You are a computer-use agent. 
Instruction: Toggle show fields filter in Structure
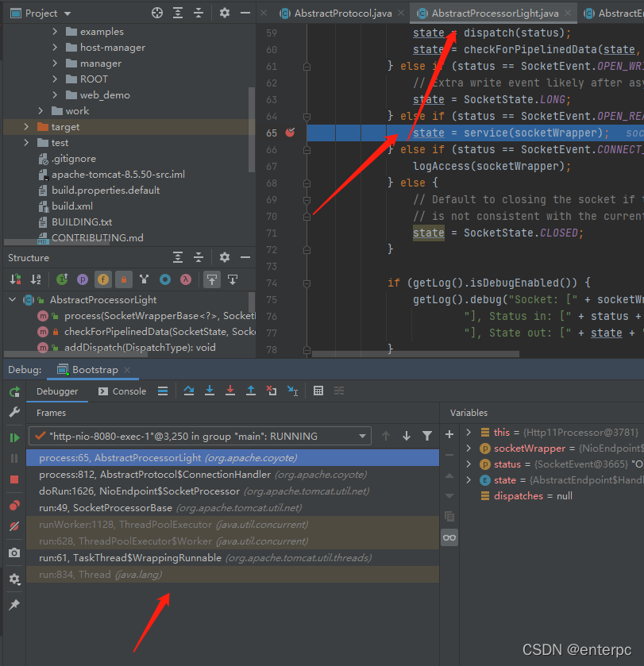pos(103,279)
